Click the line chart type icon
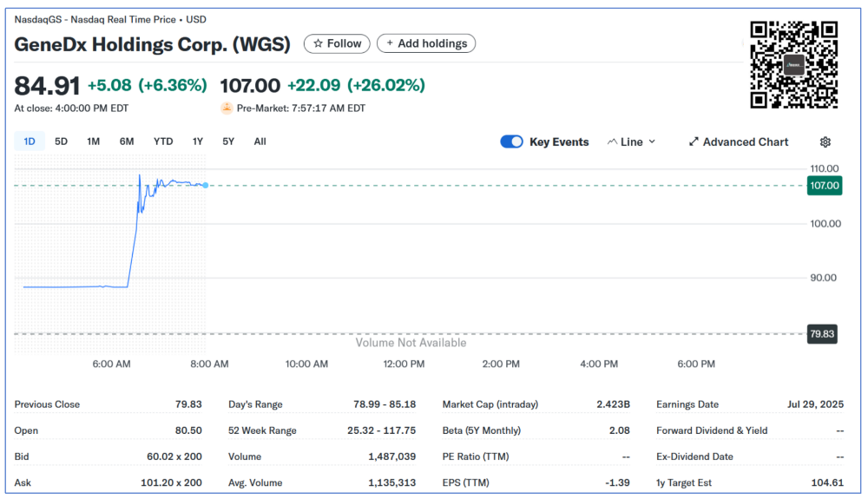This screenshot has height=499, width=868. coord(612,142)
